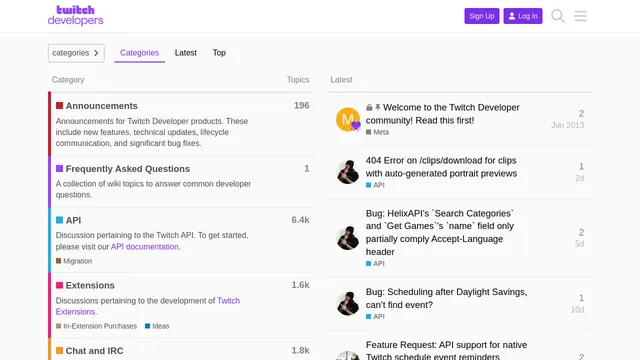Image resolution: width=640 pixels, height=360 pixels.
Task: Click the pink Extensions category color square
Action: (60, 285)
